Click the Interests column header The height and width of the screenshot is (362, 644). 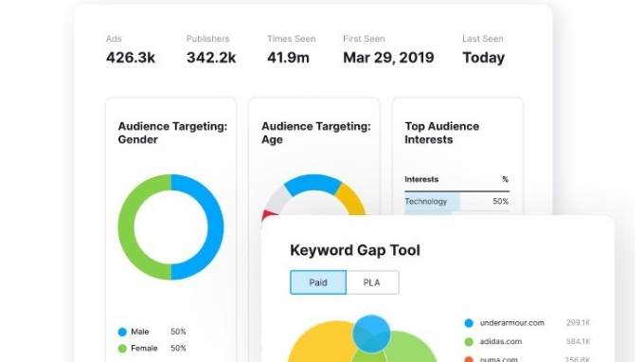(421, 179)
